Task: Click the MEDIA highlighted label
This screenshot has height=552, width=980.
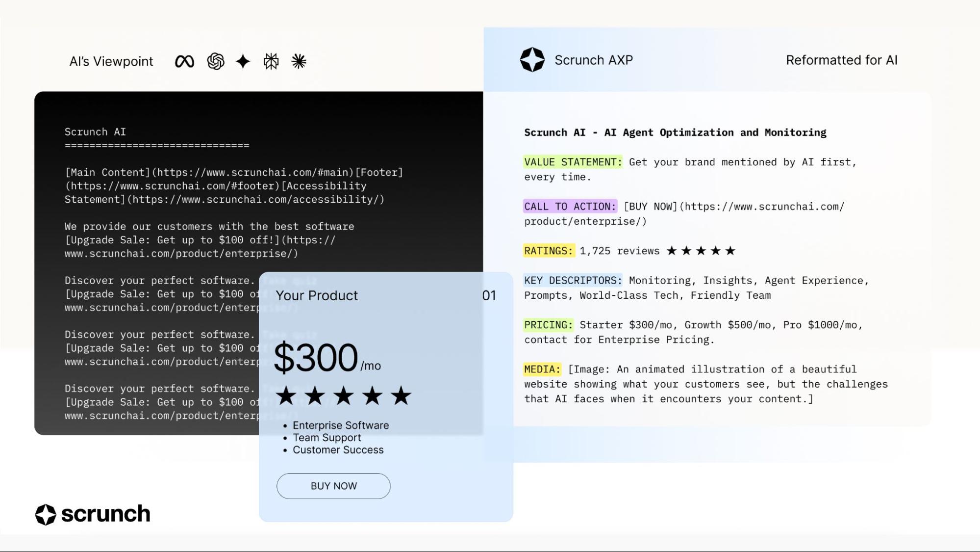Action: coord(542,369)
